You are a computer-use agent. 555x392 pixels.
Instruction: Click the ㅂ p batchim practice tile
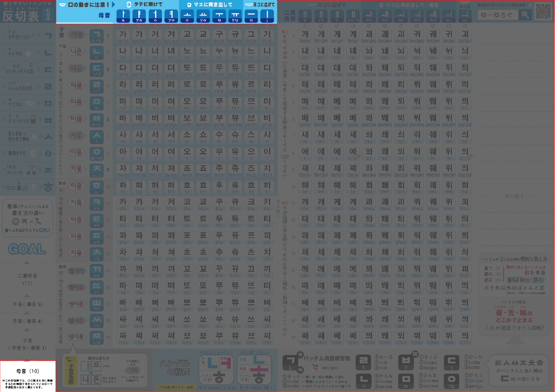click(x=406, y=362)
